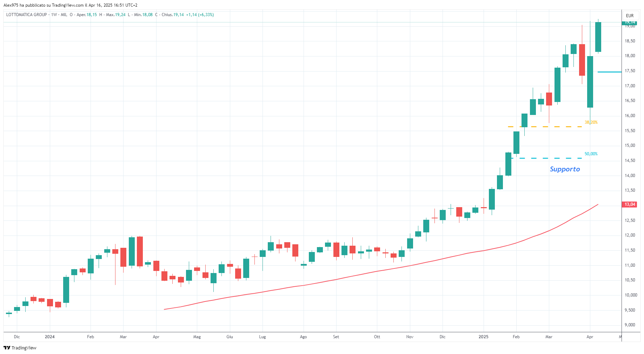
Task: Click the latest green weekly candle
Action: tap(598, 37)
